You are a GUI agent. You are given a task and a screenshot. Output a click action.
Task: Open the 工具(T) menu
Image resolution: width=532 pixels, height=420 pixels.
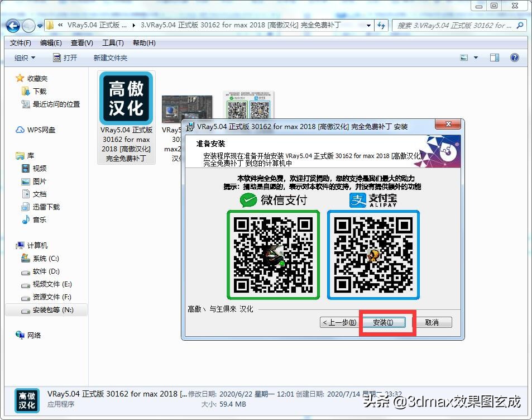tap(113, 43)
